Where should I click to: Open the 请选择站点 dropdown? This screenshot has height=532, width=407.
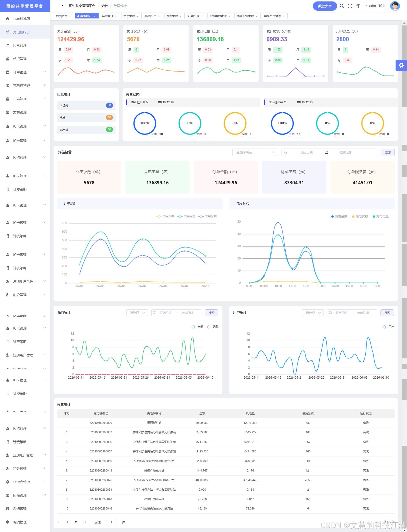(255, 152)
